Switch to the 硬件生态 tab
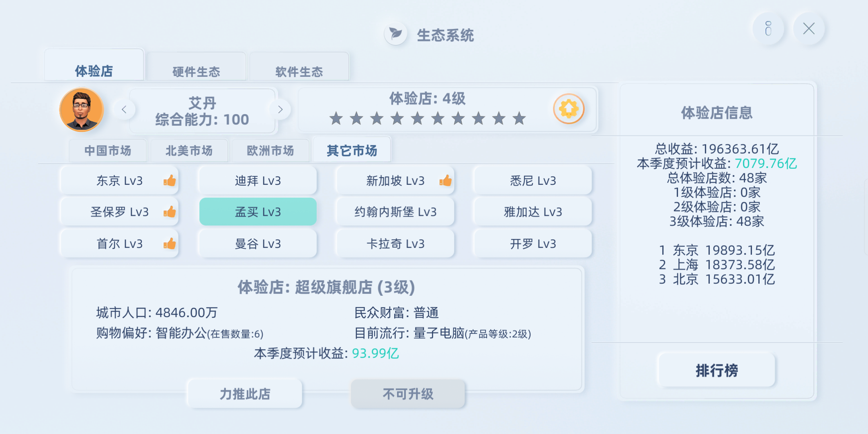Screen dimensions: 868x434 (x=197, y=68)
